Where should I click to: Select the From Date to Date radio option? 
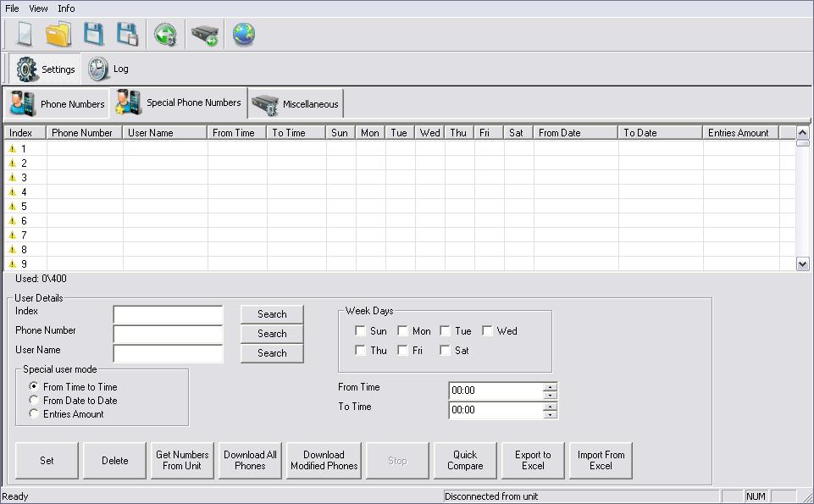tap(34, 401)
